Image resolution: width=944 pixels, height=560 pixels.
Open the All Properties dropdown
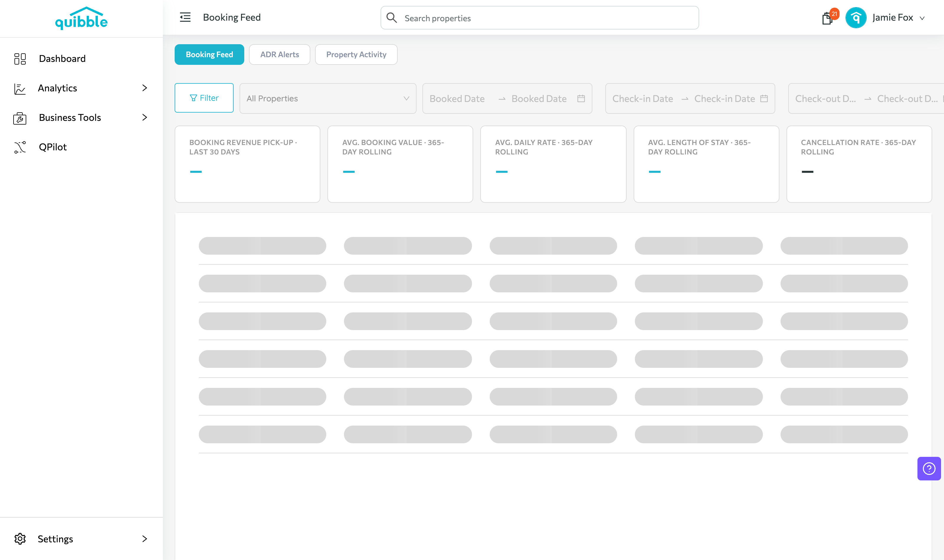[x=328, y=98]
